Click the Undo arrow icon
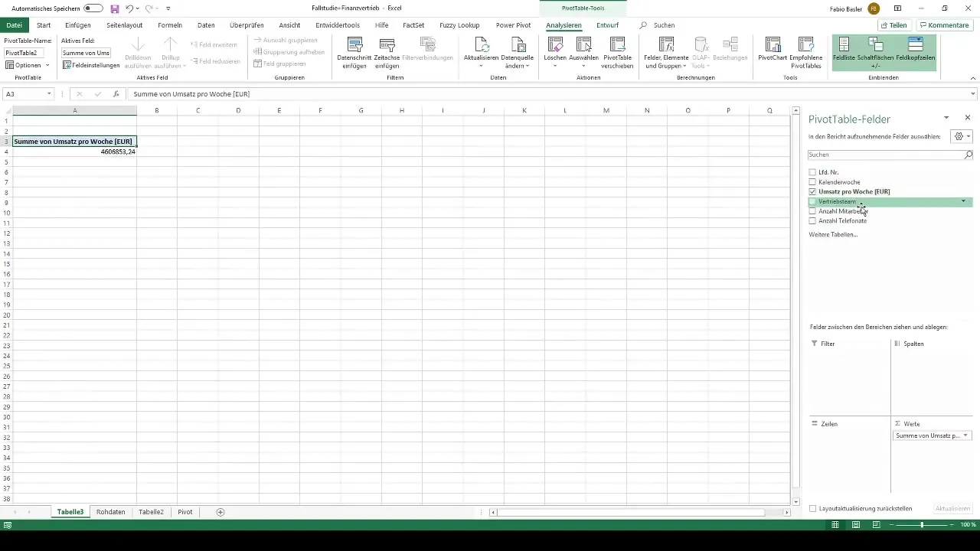Screen dimensions: 980x551 [129, 8]
